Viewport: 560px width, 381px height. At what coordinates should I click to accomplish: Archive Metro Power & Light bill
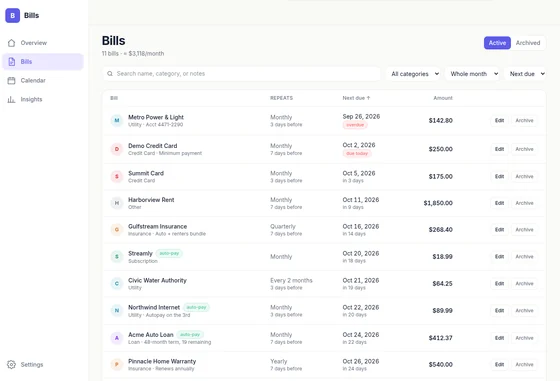524,120
